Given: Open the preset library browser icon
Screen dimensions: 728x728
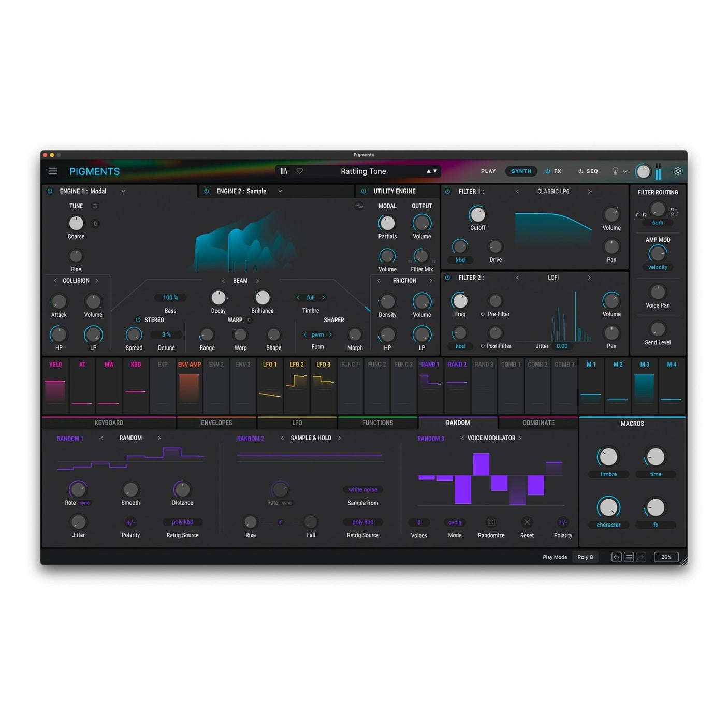Looking at the screenshot, I should click(x=284, y=171).
